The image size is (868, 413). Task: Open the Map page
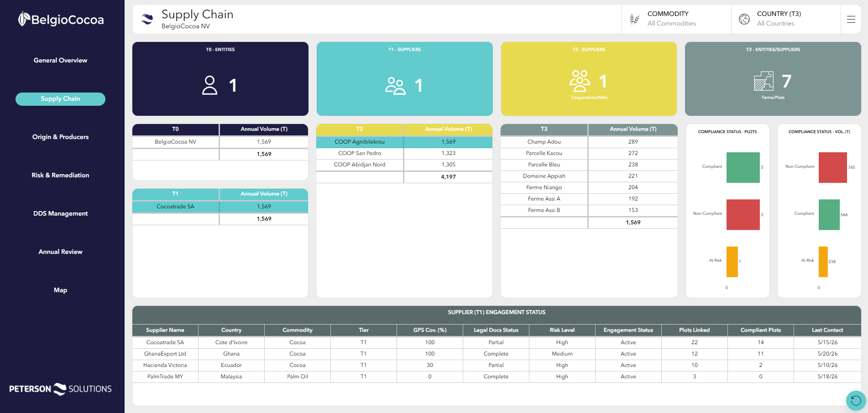point(60,290)
